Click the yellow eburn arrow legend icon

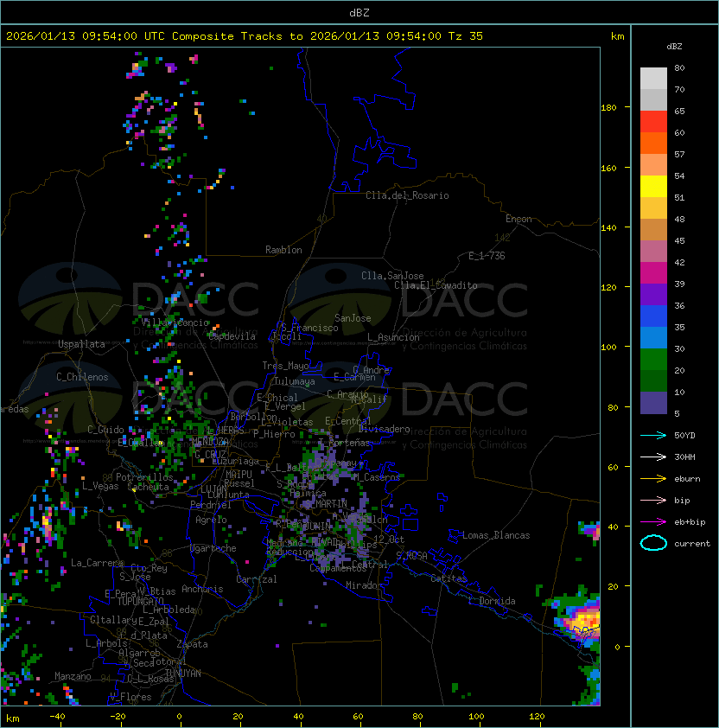(x=653, y=479)
